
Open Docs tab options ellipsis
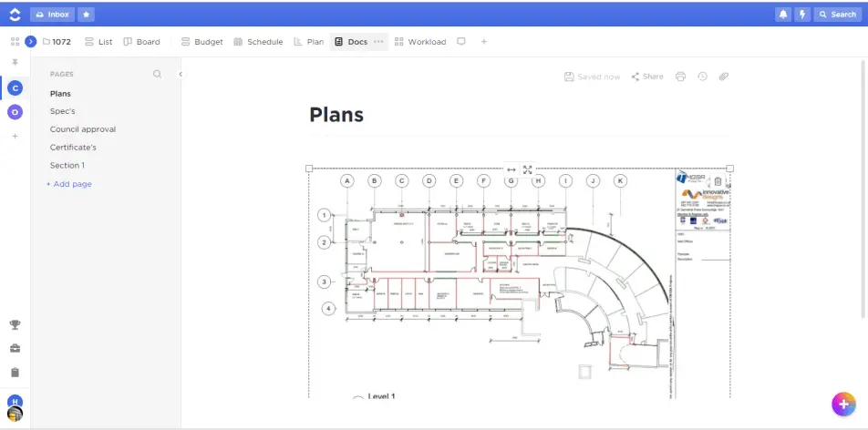pos(379,42)
